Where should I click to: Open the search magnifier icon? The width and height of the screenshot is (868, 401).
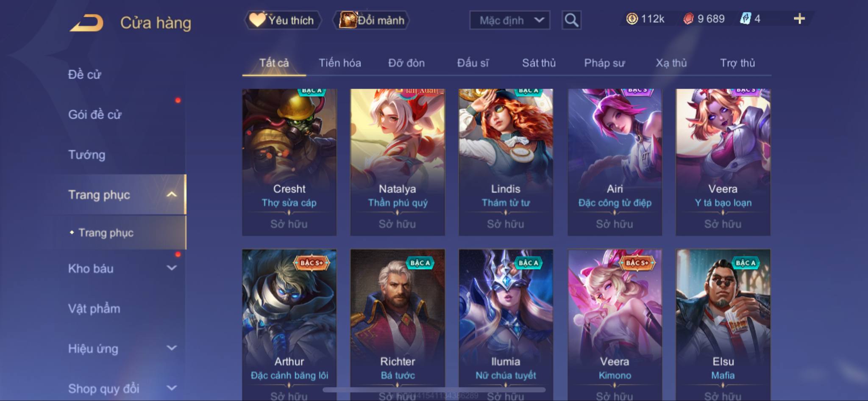coord(571,20)
